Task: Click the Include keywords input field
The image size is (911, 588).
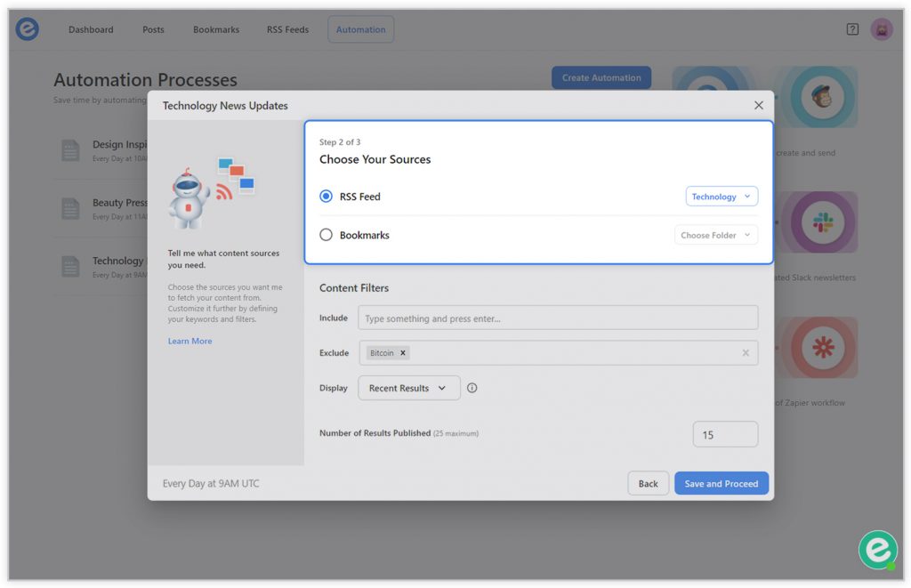Action: point(558,318)
